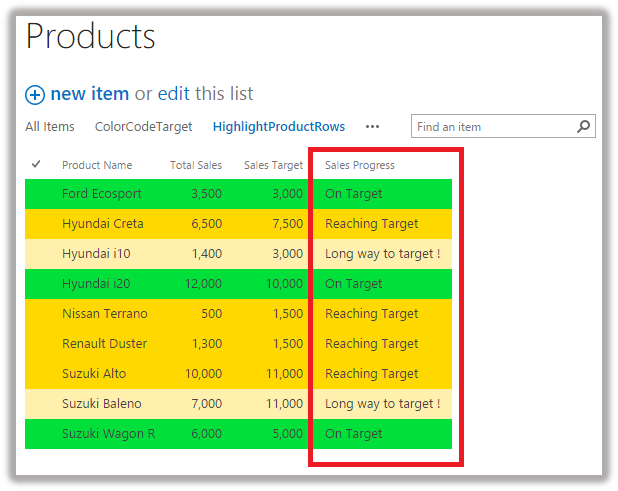Click the Suzuki Wagon R product name
The image size is (618, 491).
pyautogui.click(x=108, y=434)
